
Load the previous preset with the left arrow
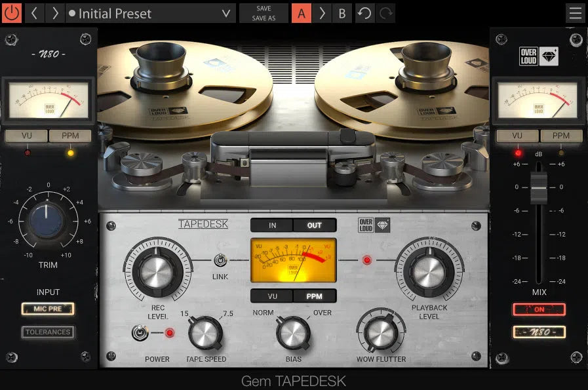(33, 13)
